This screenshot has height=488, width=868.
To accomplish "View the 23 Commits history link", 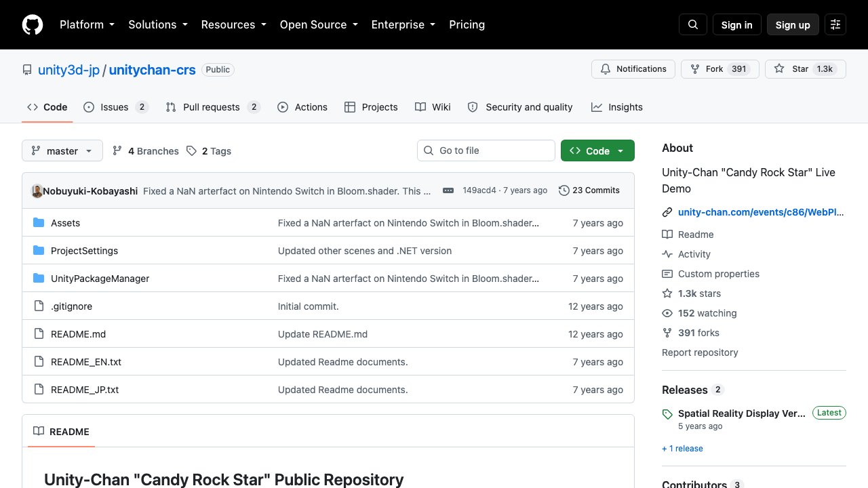I will pos(589,190).
